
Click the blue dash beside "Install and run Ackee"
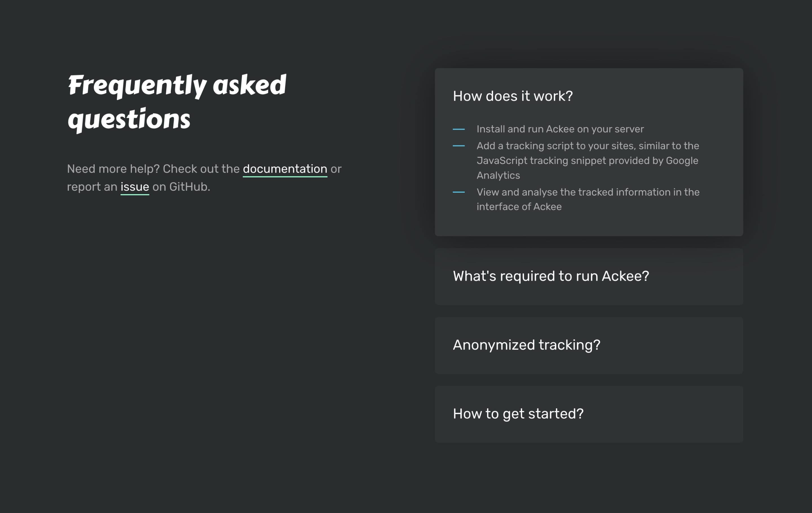pos(459,129)
